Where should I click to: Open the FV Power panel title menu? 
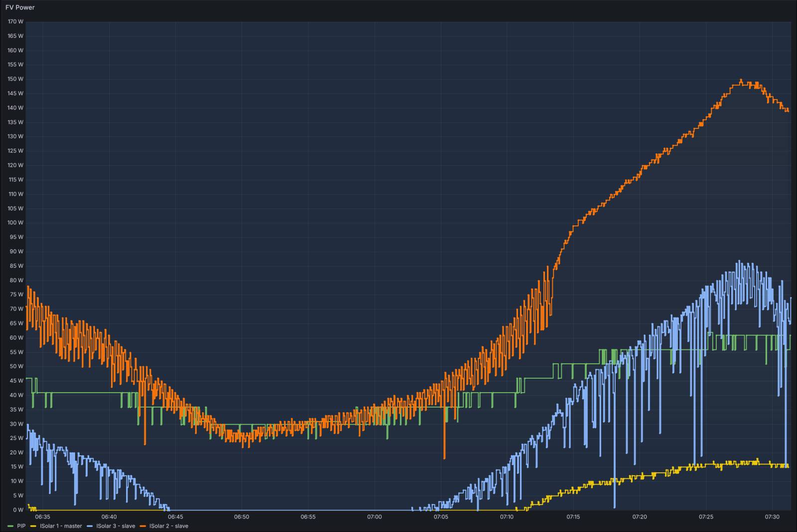pos(20,7)
